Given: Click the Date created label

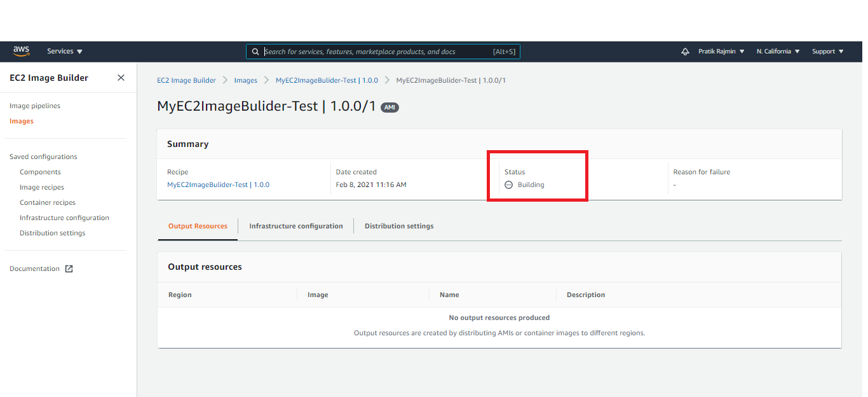Looking at the screenshot, I should (x=356, y=172).
